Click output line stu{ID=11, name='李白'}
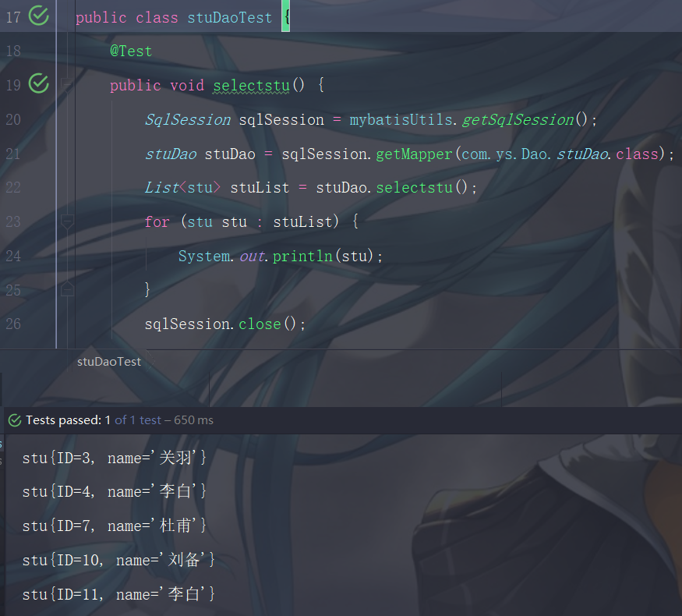The width and height of the screenshot is (682, 616). [118, 594]
